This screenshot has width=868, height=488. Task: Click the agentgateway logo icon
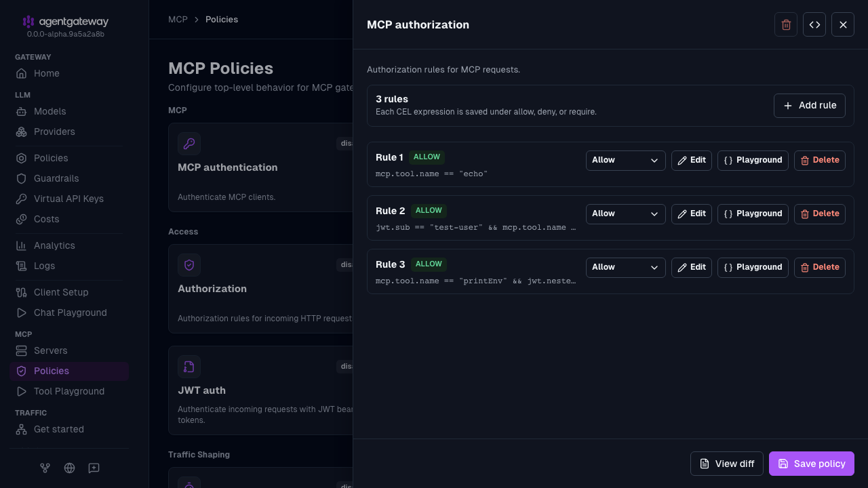pyautogui.click(x=28, y=22)
